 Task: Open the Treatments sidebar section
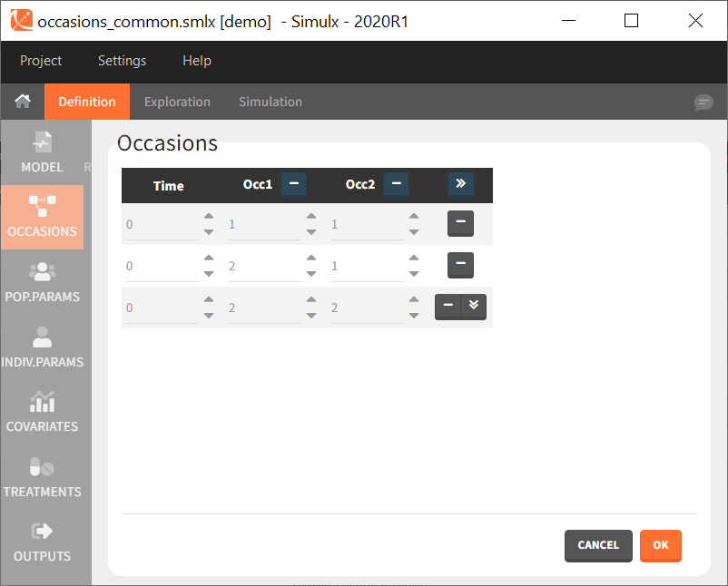coord(42,477)
